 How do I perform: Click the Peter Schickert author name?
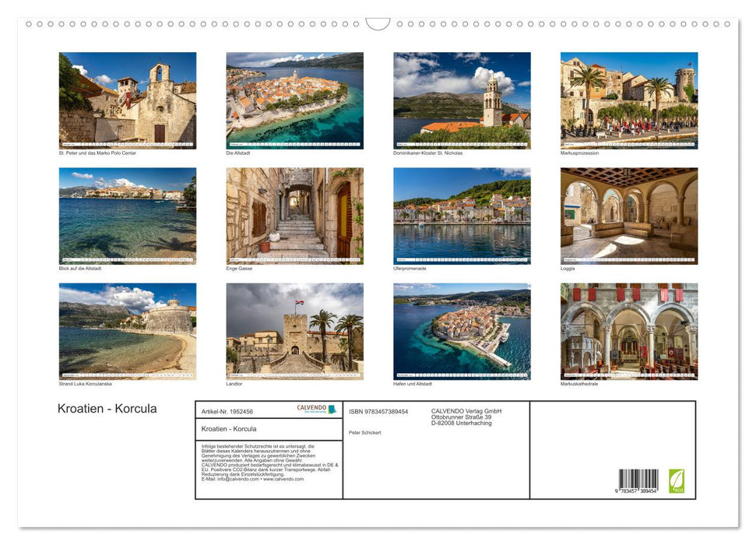click(366, 433)
